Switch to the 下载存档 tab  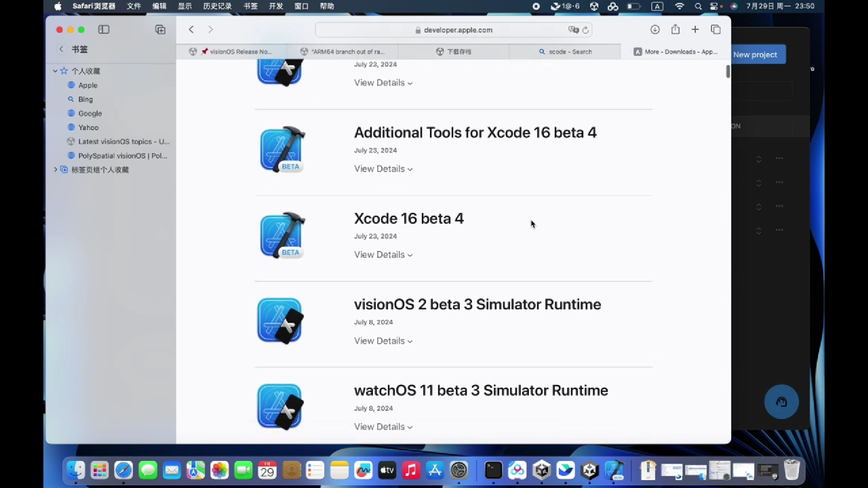pyautogui.click(x=454, y=52)
